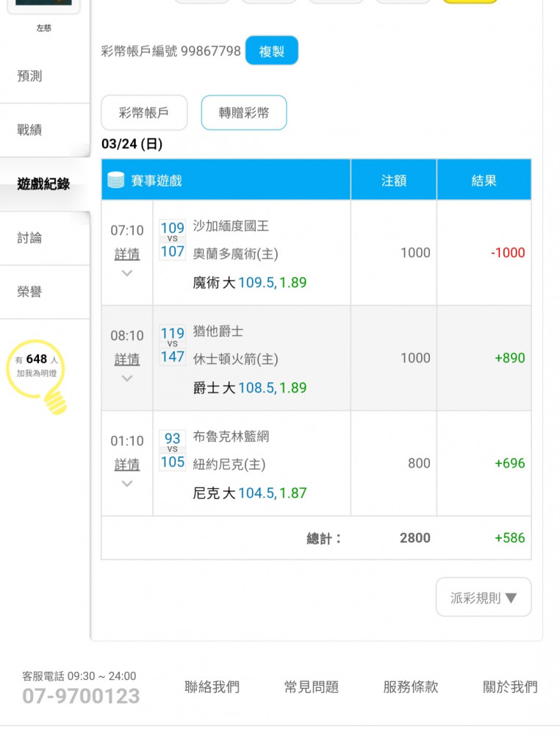
Task: Open 詳情 link for Nets vs Knicks game
Action: pyautogui.click(x=127, y=465)
